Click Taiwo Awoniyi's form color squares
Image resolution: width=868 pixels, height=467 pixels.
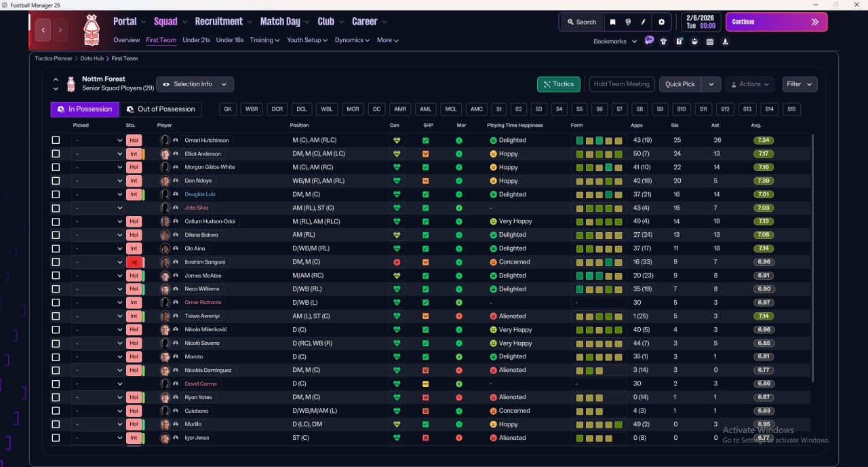pyautogui.click(x=598, y=316)
